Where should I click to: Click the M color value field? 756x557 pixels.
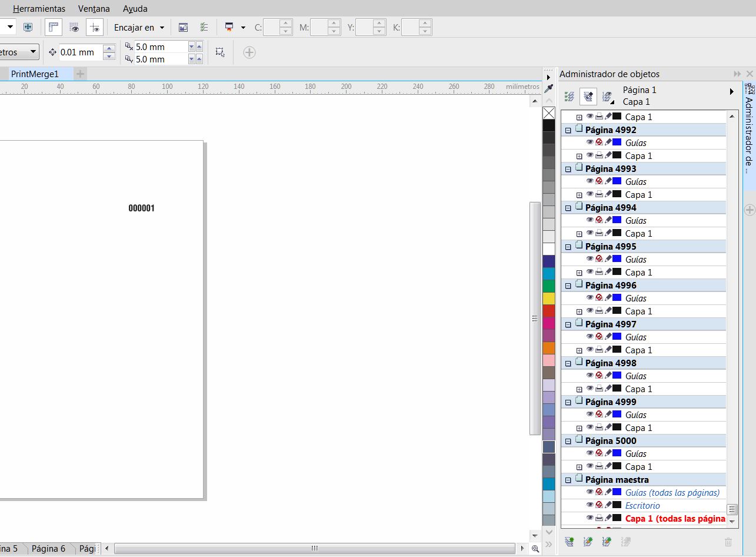pos(318,27)
